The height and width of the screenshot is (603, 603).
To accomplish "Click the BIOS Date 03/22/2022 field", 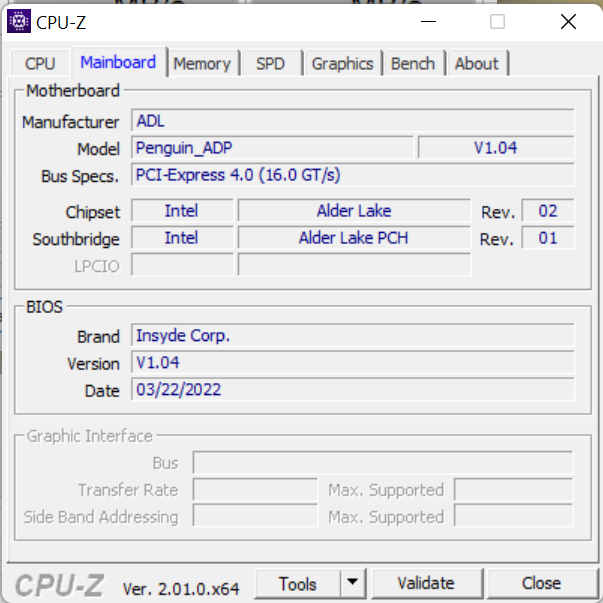I will tap(353, 389).
